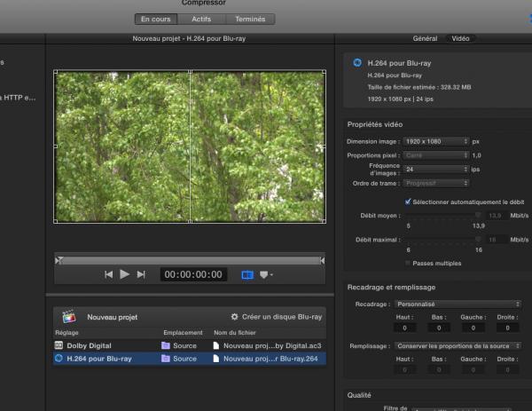Click the Débit maximal value field
The image size is (532, 411).
(496, 240)
